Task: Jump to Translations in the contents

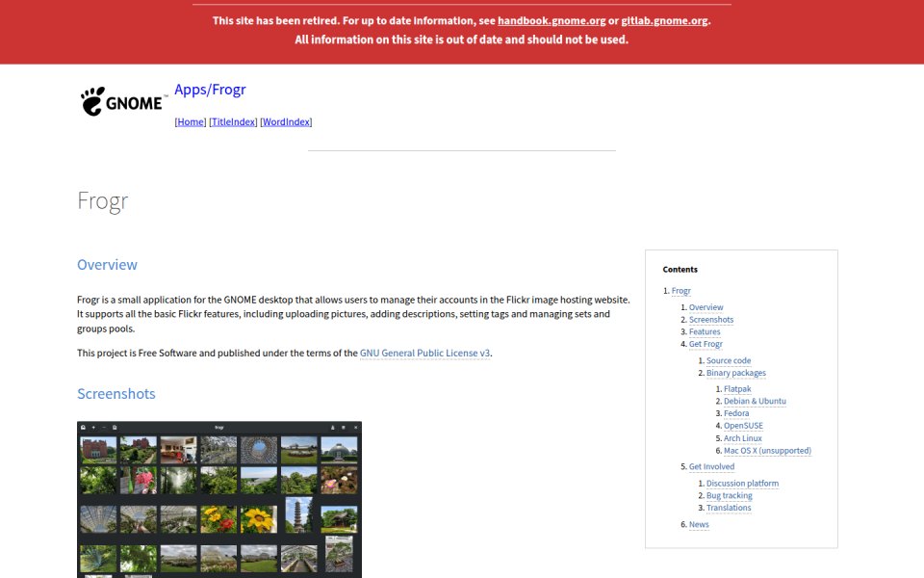Action: 729,508
